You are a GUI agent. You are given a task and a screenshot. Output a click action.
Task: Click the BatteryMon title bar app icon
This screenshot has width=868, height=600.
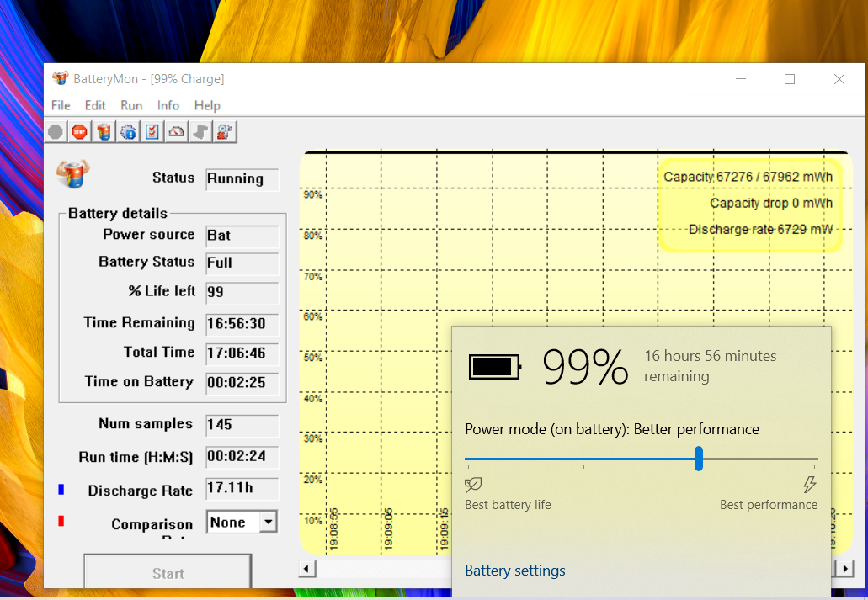point(60,78)
